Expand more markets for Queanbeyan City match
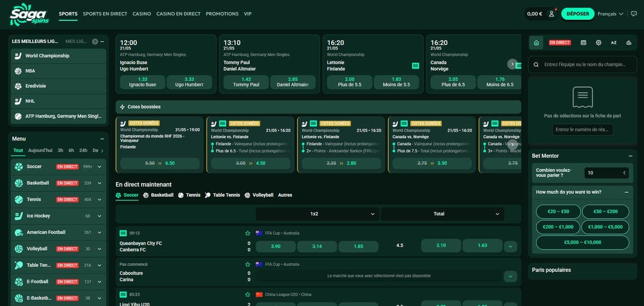644x306 pixels. tap(510, 247)
